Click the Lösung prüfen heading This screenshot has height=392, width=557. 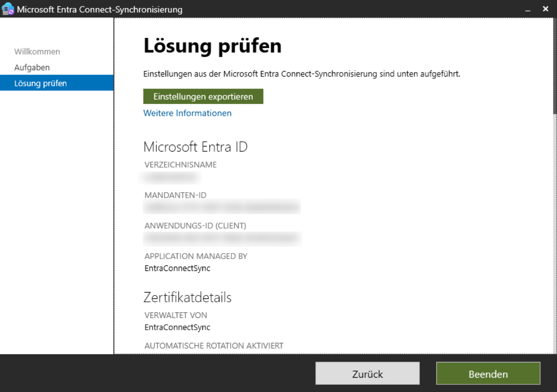click(213, 46)
